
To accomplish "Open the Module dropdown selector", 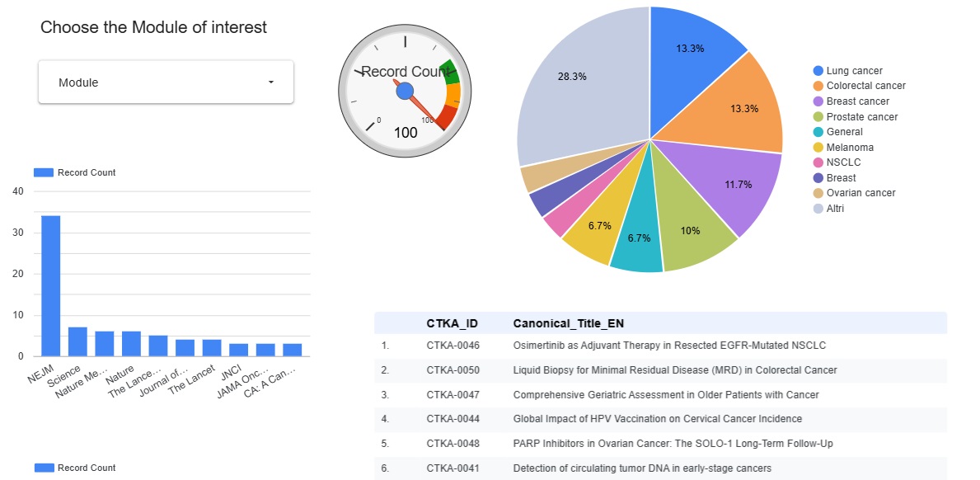I will [165, 82].
